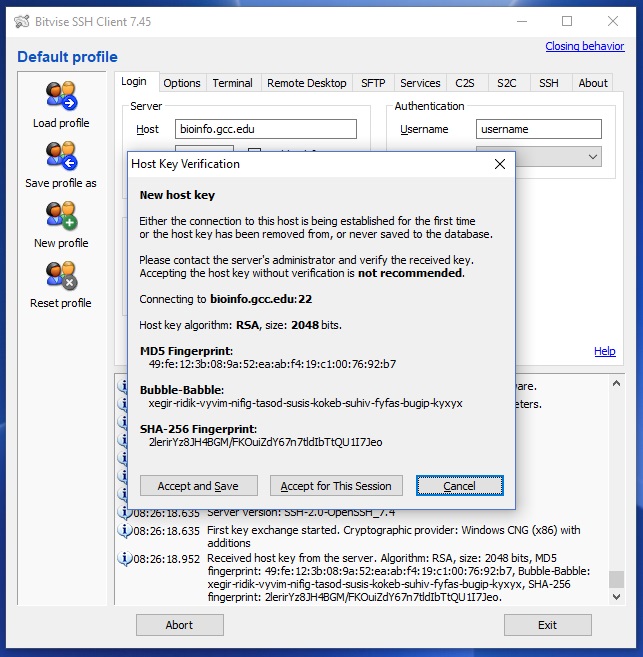Open the Options tab
This screenshot has height=657, width=643.
pos(182,83)
